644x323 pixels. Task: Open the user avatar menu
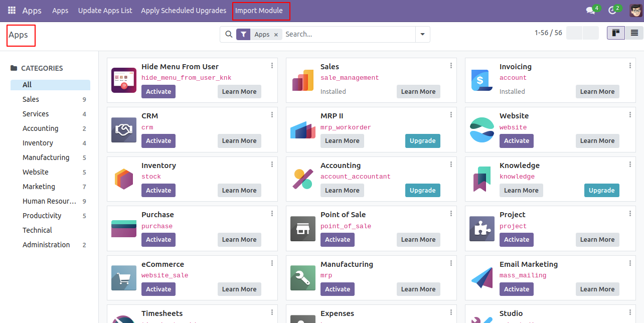635,11
